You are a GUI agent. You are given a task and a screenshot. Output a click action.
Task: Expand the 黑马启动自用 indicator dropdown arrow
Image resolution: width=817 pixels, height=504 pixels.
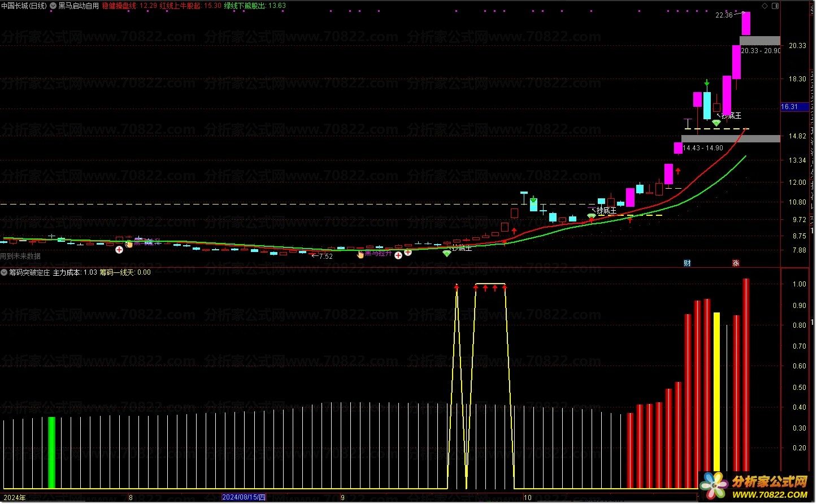(x=53, y=6)
